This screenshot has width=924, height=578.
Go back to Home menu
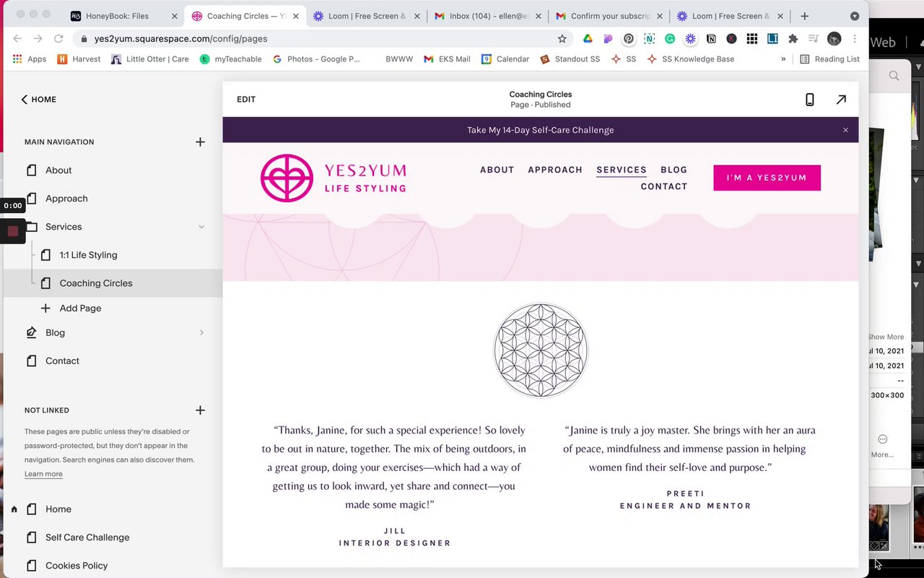click(x=39, y=100)
